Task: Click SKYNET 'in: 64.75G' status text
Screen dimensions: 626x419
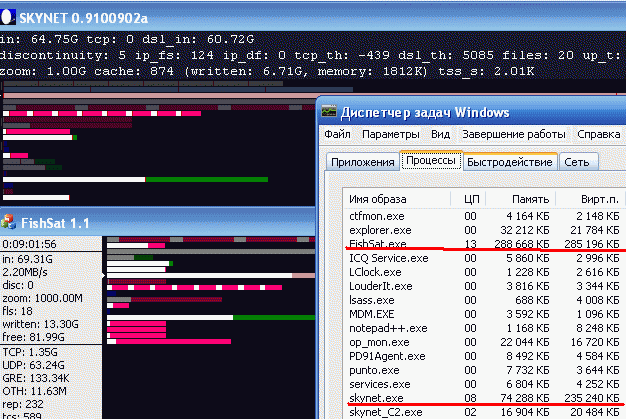Action: coord(39,39)
